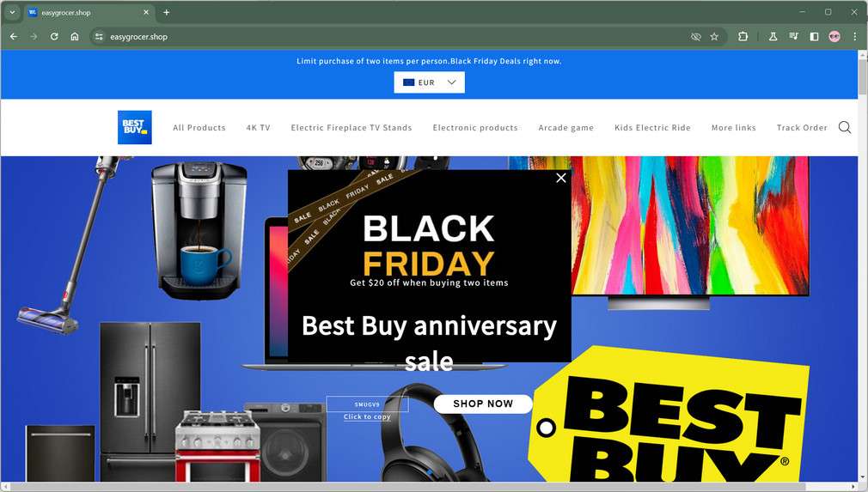Click the coupon code 'Click to copy' link
868x492 pixels.
(367, 416)
